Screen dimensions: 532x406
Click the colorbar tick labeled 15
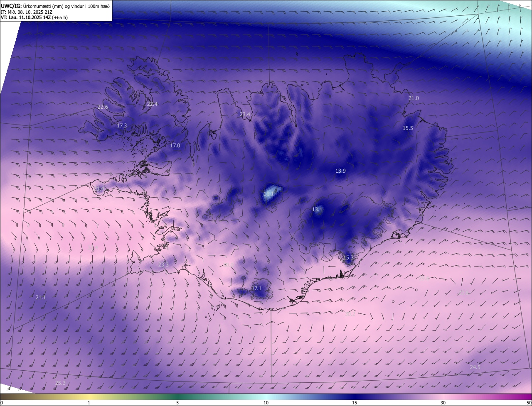355,403
